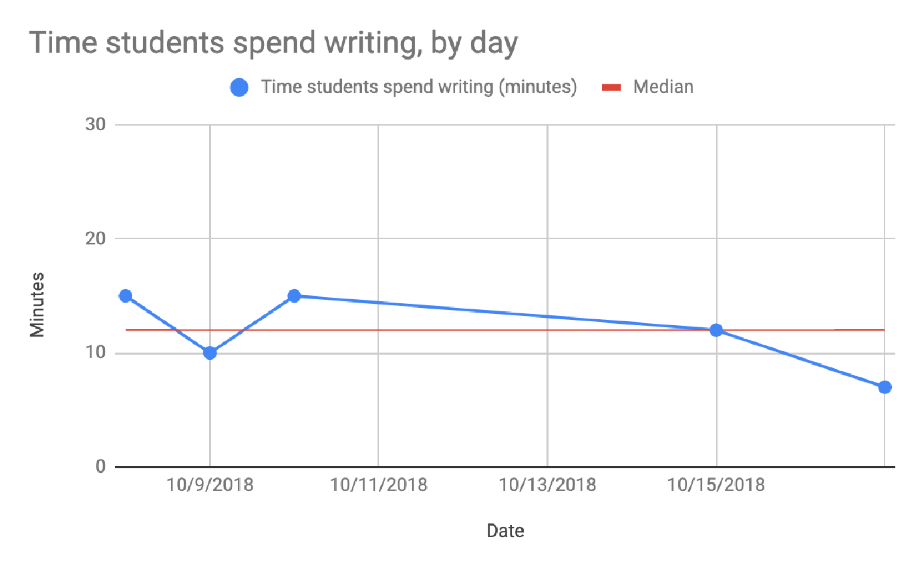Select the data point at 10/9/2018

[210, 352]
